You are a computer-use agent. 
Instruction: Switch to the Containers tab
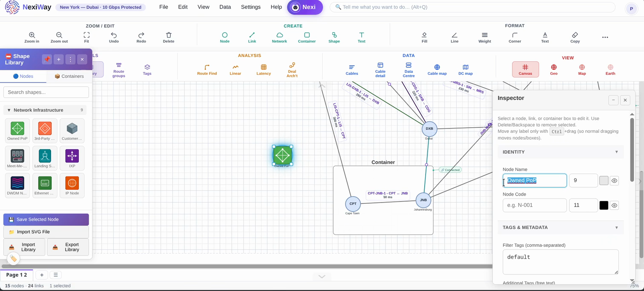[x=69, y=76]
